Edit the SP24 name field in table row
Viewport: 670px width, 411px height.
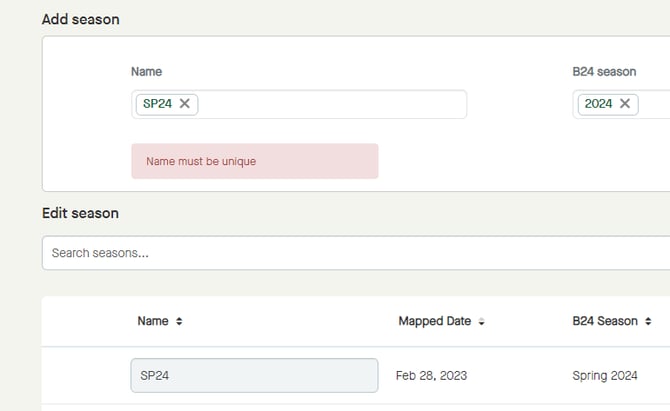(254, 375)
